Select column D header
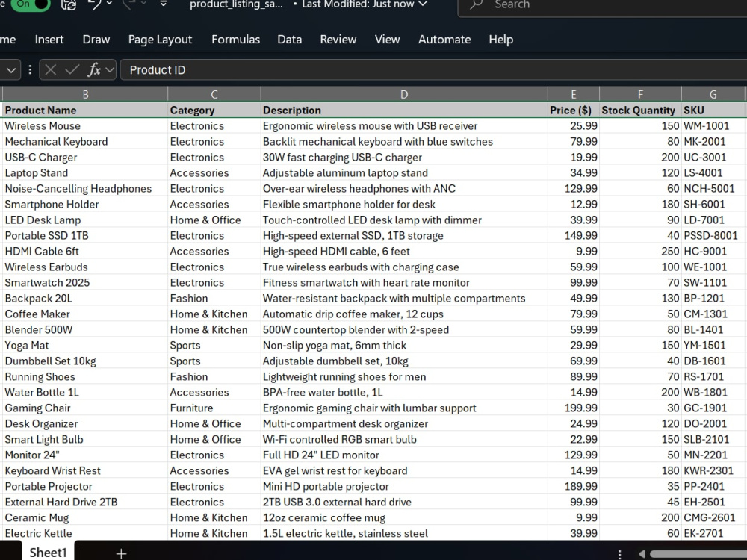Screen dimensions: 747x560 (x=404, y=94)
